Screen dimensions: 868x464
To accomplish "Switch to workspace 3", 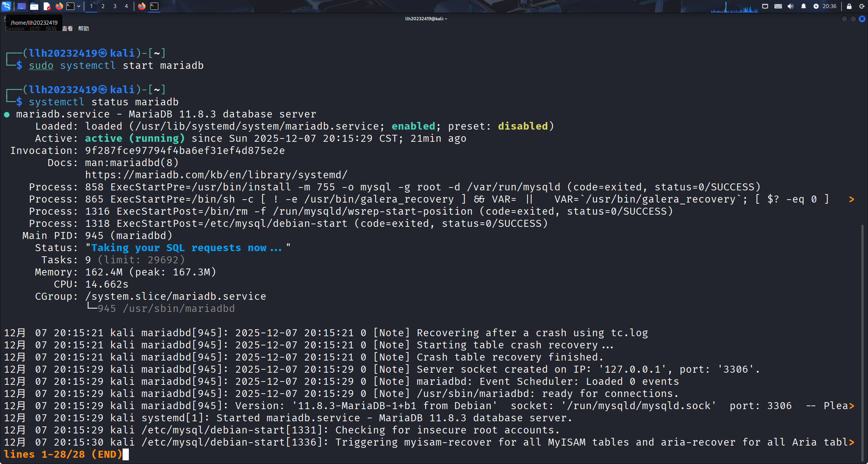I will point(115,6).
